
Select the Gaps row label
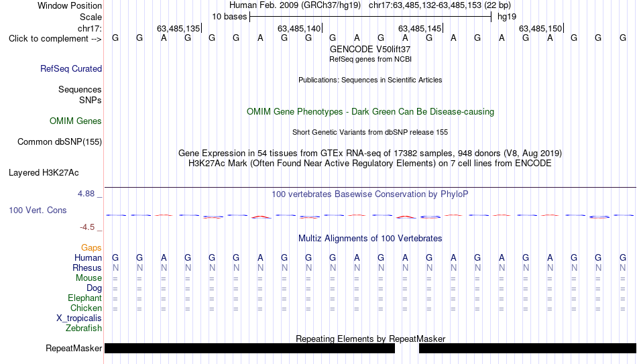tap(91, 247)
